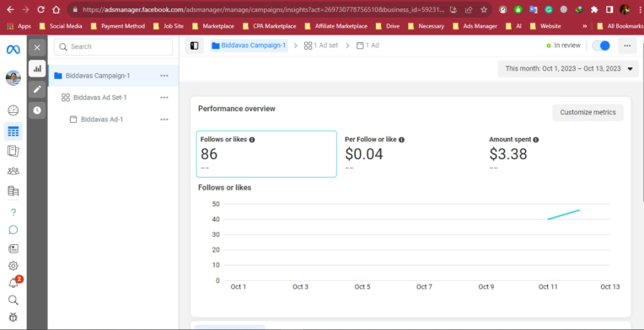Click the browser Home button

click(x=56, y=9)
